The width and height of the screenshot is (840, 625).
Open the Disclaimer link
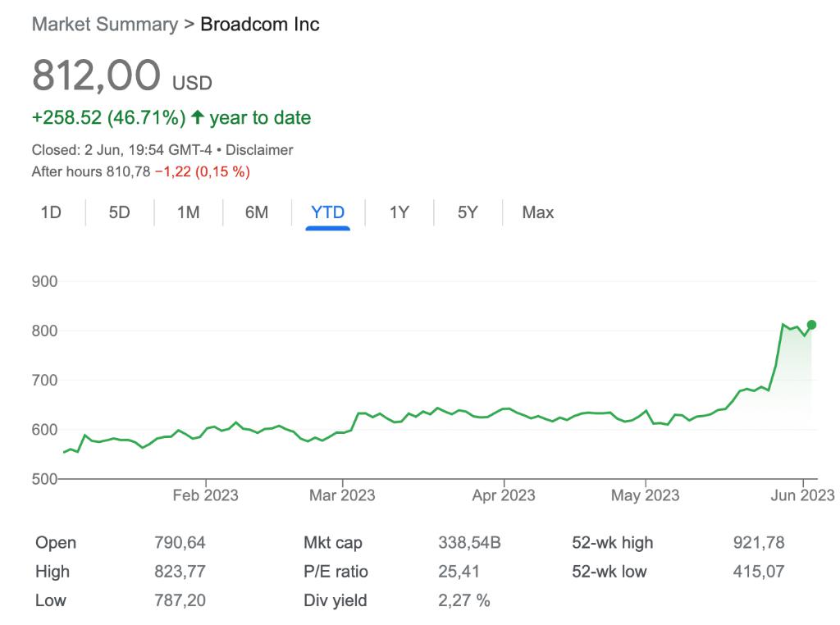click(259, 150)
